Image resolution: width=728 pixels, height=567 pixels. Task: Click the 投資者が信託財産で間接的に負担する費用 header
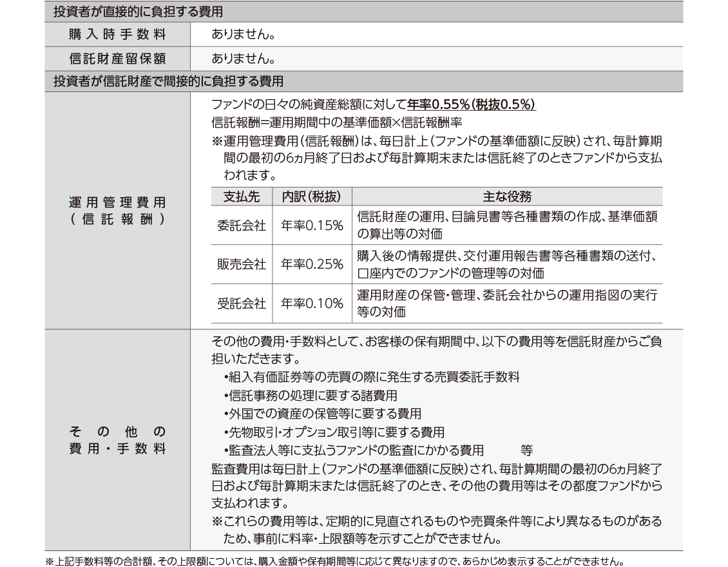[168, 82]
